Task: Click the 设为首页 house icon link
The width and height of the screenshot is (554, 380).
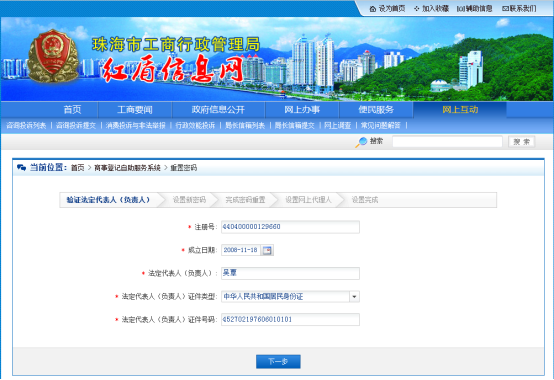Action: click(x=387, y=8)
